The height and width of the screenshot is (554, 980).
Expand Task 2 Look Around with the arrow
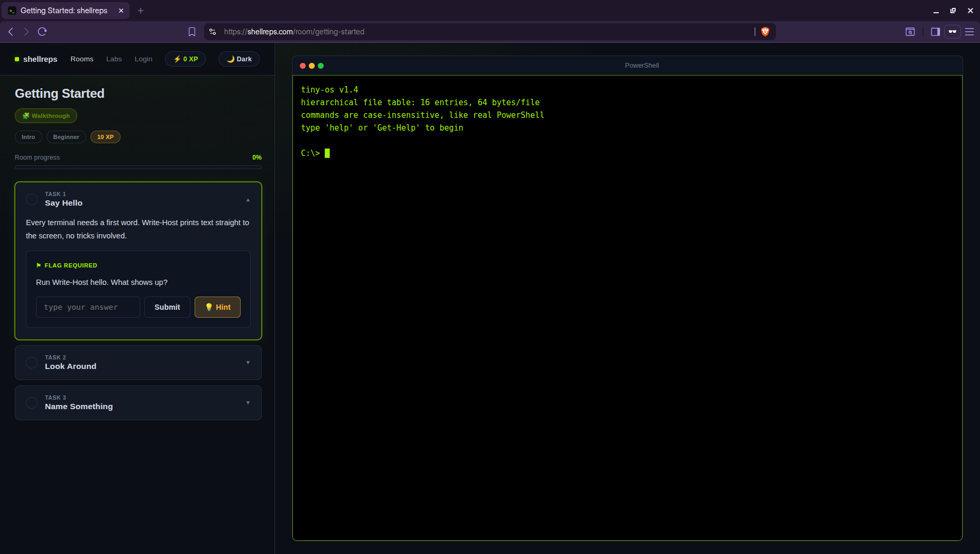click(248, 363)
